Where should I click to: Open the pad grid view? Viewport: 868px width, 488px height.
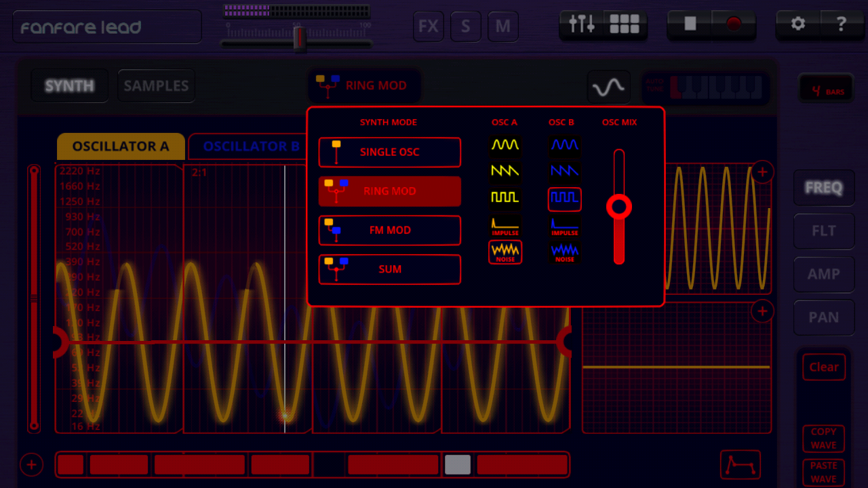[x=625, y=25]
